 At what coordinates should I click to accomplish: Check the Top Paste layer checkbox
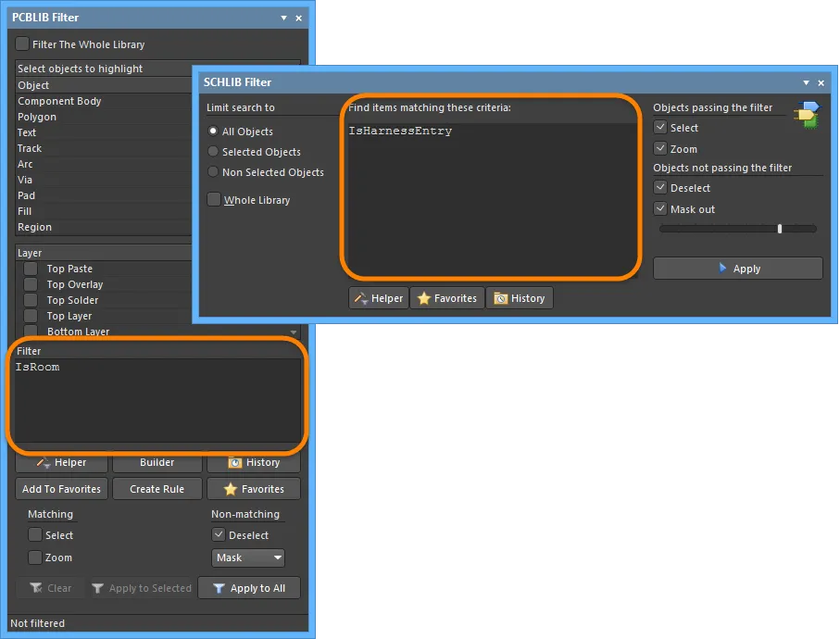point(31,269)
